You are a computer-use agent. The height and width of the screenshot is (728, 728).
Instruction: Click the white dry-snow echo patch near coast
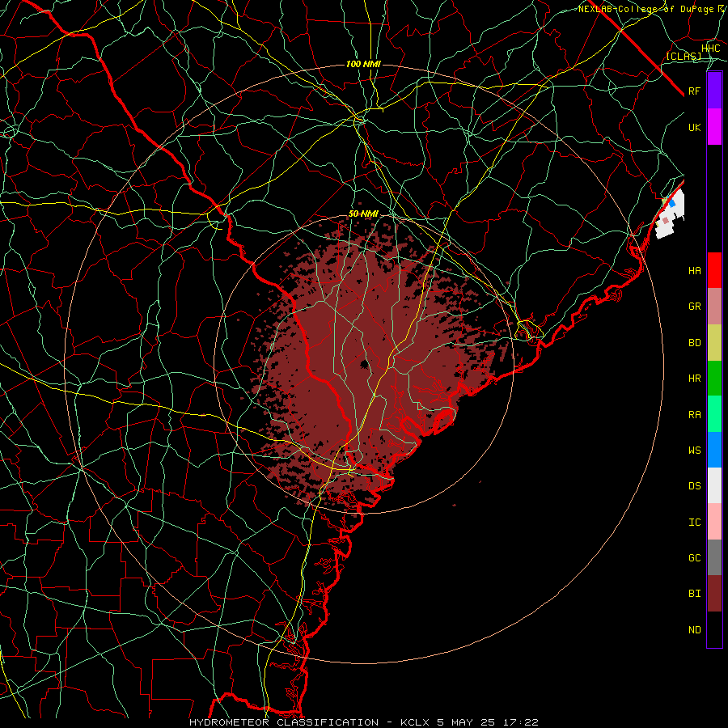[x=670, y=215]
